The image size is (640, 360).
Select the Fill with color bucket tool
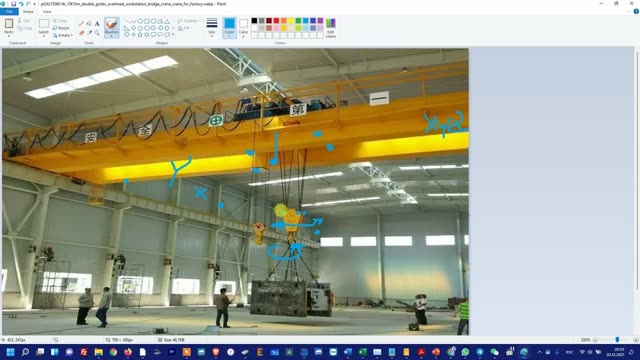[89, 24]
